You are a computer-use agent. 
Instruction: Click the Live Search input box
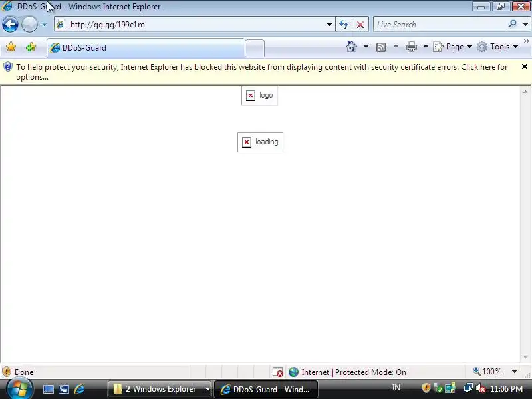click(x=440, y=25)
